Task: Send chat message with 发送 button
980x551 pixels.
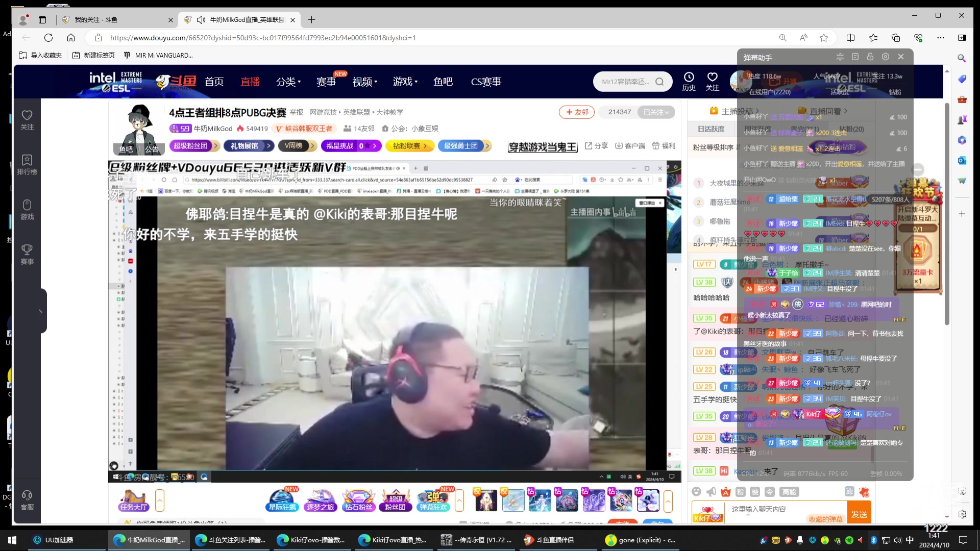Action: point(859,514)
